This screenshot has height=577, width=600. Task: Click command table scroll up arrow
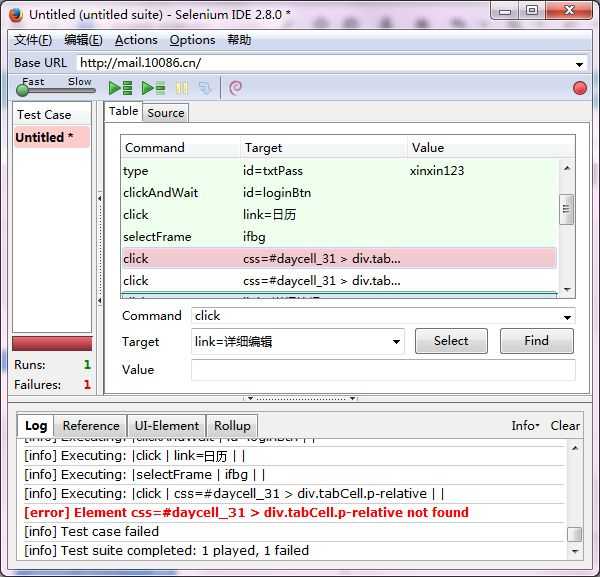pos(567,168)
